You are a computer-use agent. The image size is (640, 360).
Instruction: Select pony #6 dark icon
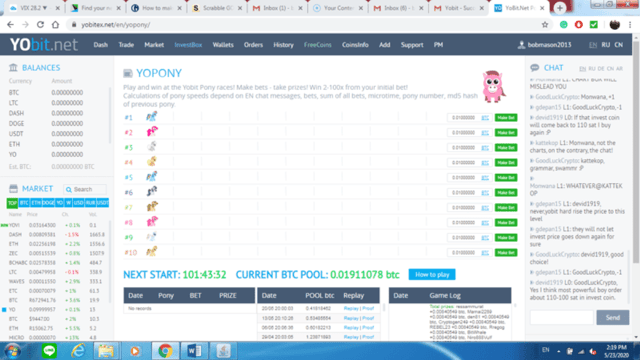tap(152, 192)
